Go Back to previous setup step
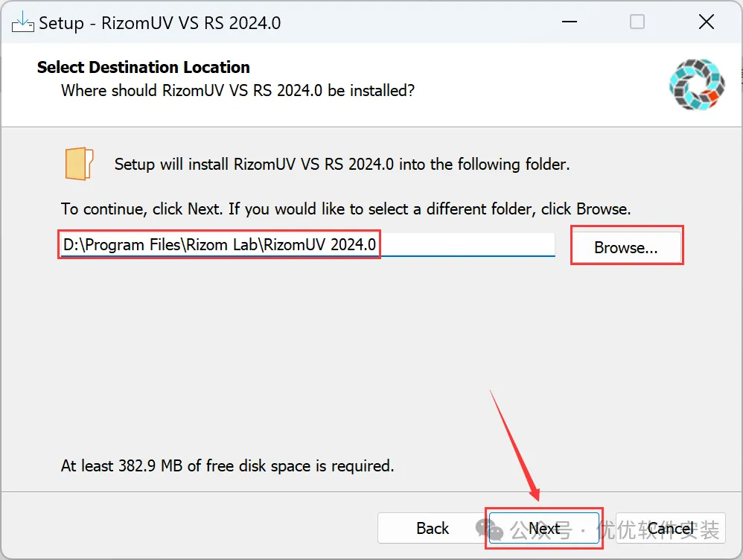743x560 pixels. pyautogui.click(x=432, y=528)
